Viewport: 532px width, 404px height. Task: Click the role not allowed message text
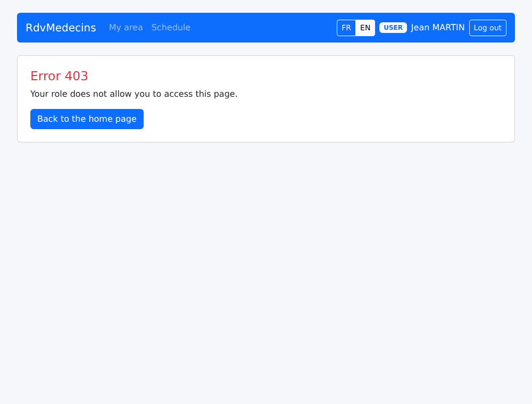pos(134,94)
